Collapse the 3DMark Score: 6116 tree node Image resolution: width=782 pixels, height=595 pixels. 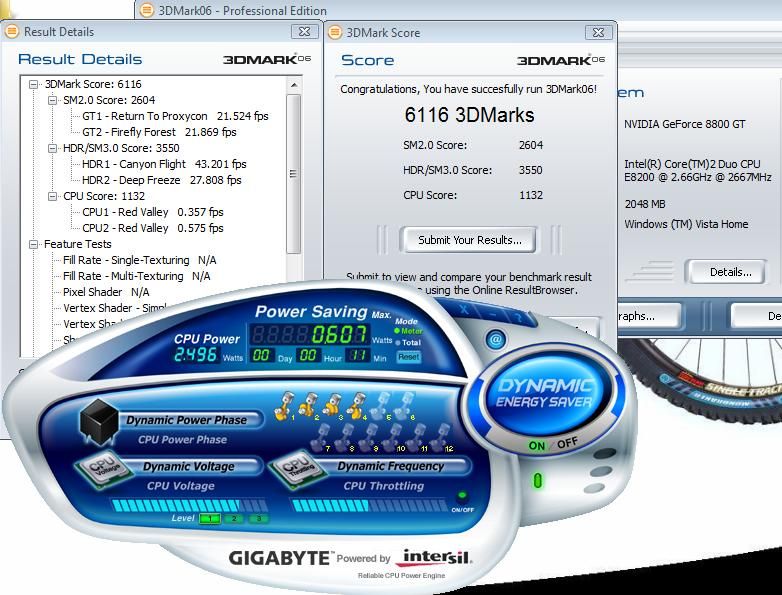(x=33, y=84)
